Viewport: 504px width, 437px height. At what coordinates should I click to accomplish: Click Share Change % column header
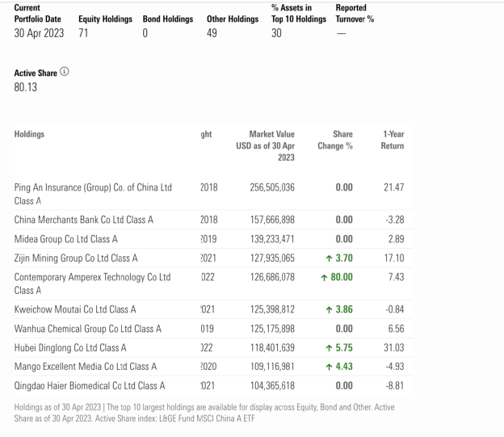[335, 140]
